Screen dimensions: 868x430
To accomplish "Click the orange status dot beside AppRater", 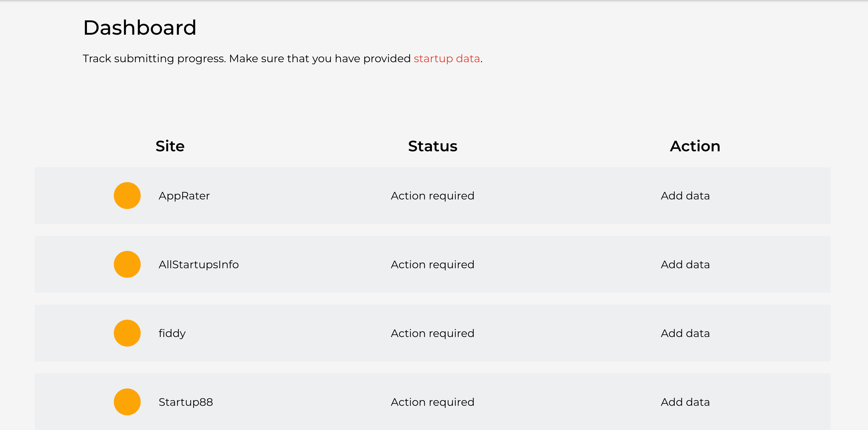I will click(x=127, y=196).
